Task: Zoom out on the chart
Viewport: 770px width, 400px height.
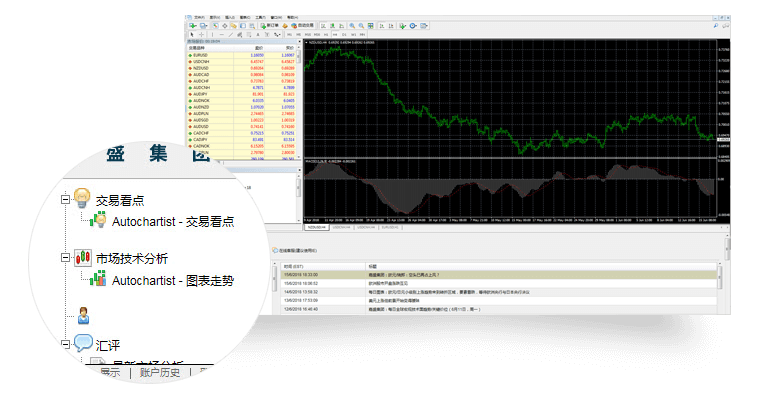Action: pyautogui.click(x=361, y=26)
